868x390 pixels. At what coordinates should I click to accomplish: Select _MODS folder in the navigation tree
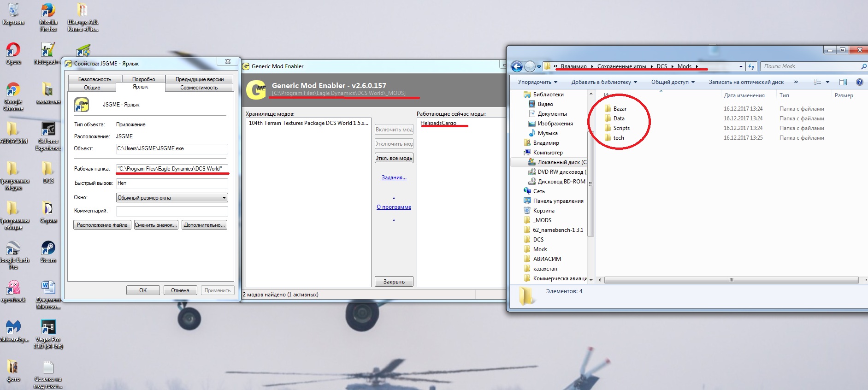[542, 220]
